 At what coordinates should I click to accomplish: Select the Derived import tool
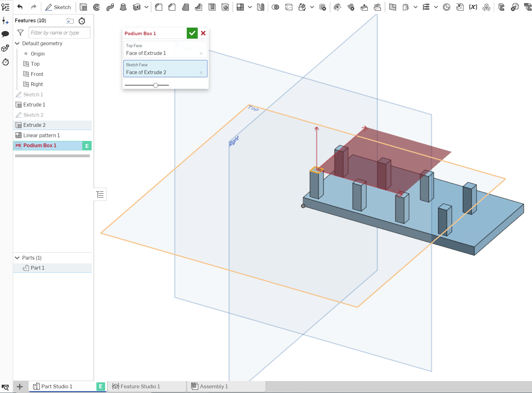click(x=460, y=7)
